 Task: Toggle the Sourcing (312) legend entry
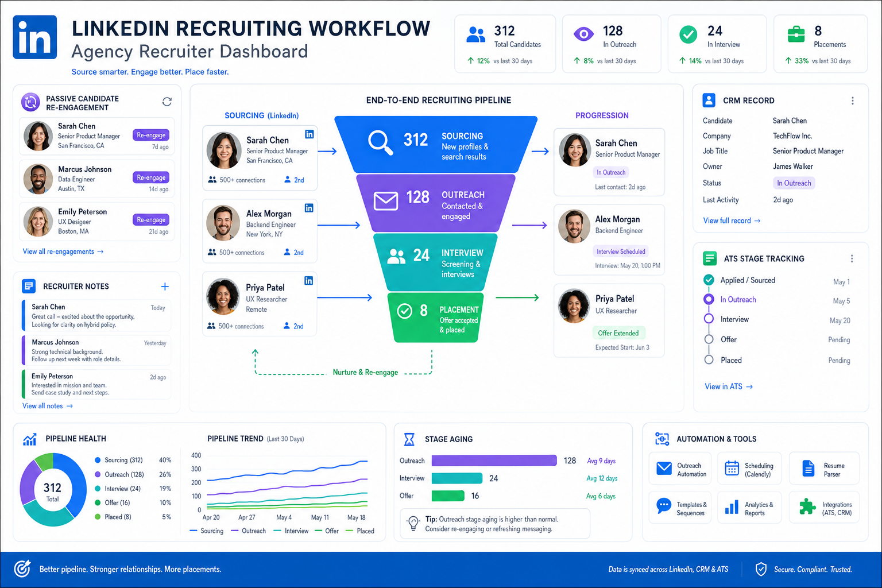[133, 460]
